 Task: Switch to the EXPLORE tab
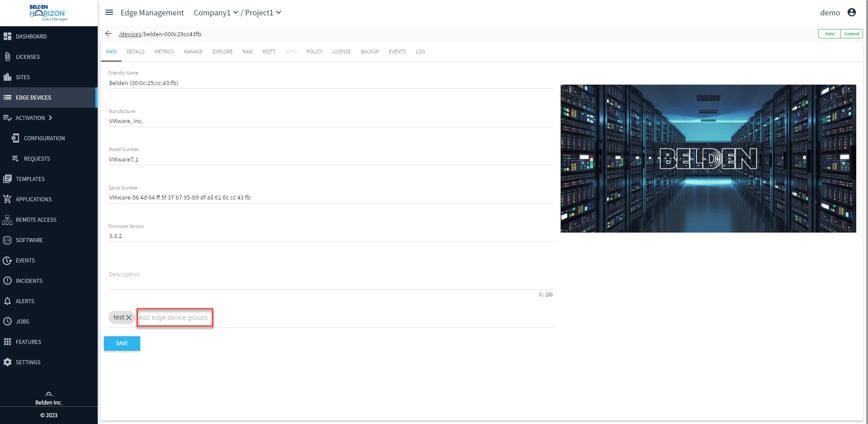222,52
